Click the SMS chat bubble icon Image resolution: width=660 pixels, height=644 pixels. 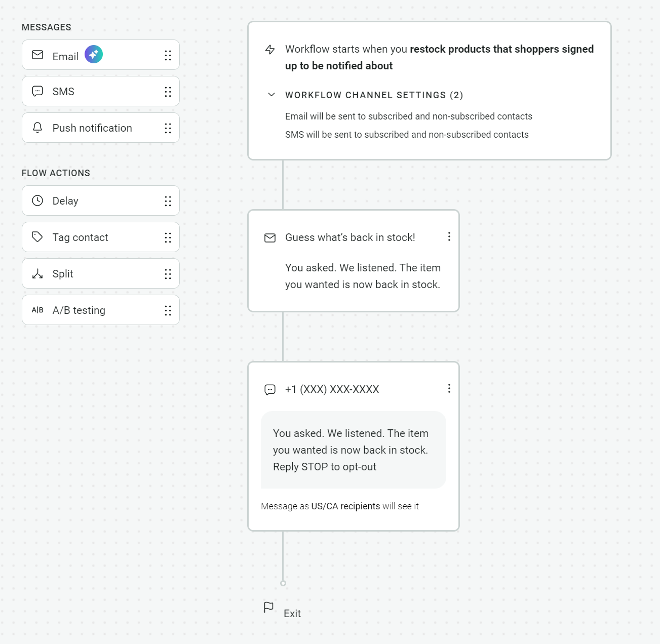coord(37,91)
